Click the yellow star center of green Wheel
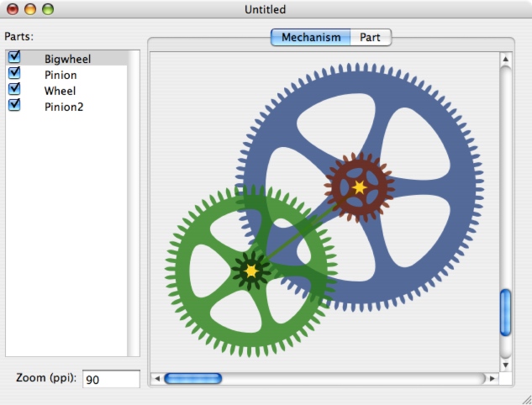Screen dimensions: 532x405 coord(251,271)
